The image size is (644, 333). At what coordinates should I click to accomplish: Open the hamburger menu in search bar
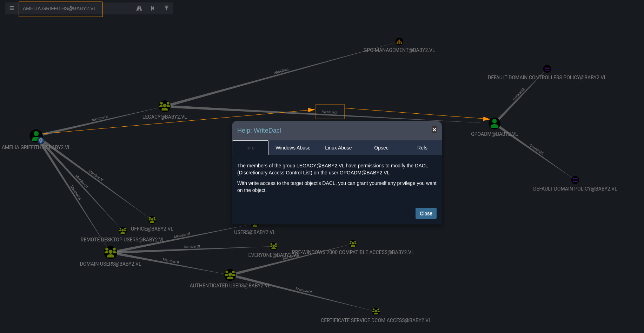click(x=12, y=8)
